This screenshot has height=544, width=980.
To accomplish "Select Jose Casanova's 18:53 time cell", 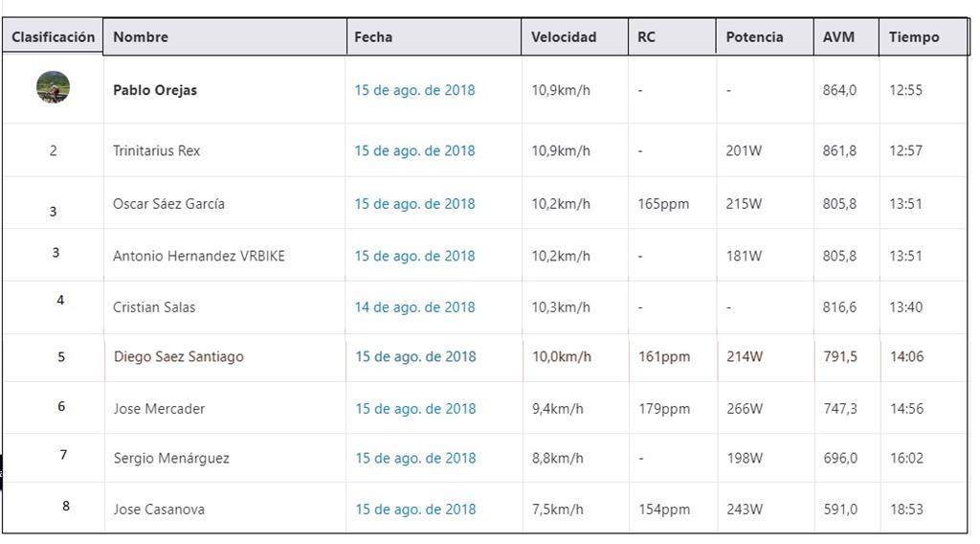I will 906,509.
